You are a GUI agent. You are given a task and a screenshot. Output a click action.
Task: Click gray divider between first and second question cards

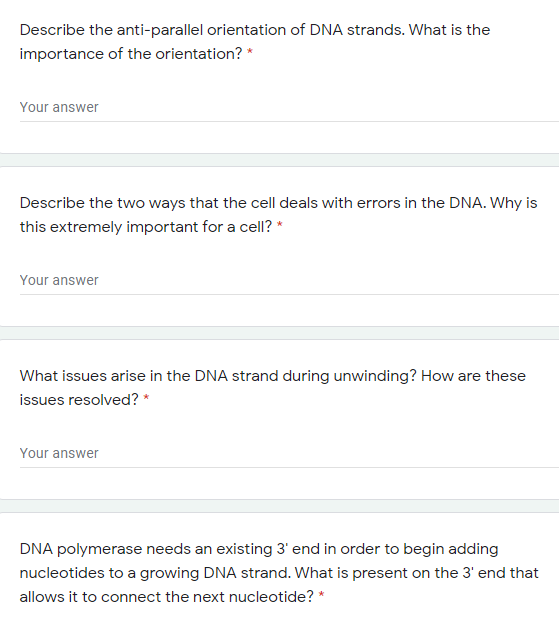pos(279,160)
